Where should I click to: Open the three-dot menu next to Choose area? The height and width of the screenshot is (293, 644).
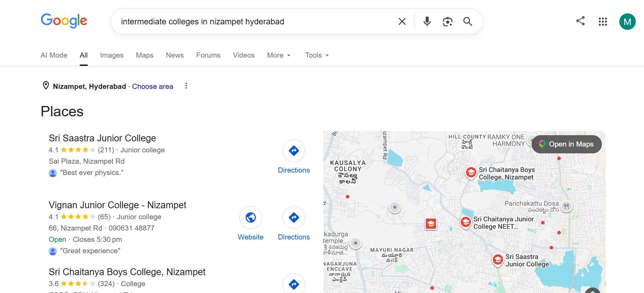coord(186,86)
